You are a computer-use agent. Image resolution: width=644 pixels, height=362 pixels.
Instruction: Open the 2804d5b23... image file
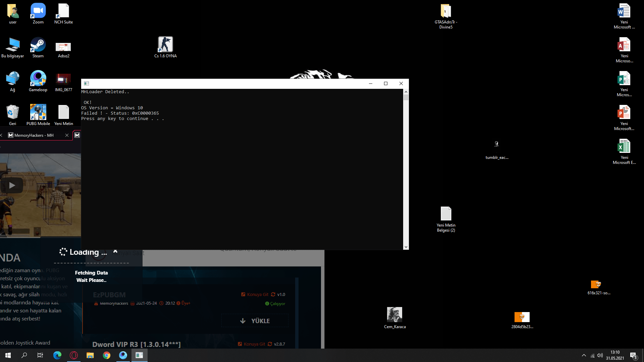click(522, 320)
